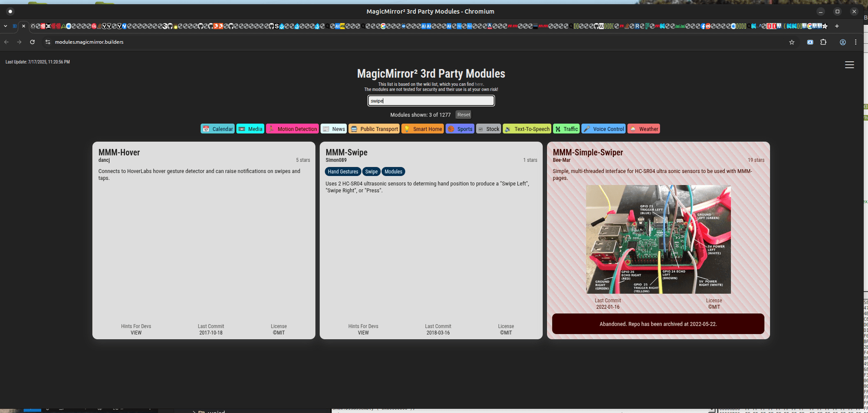868x413 pixels.
Task: Open the MMM-Hover module title
Action: [119, 152]
